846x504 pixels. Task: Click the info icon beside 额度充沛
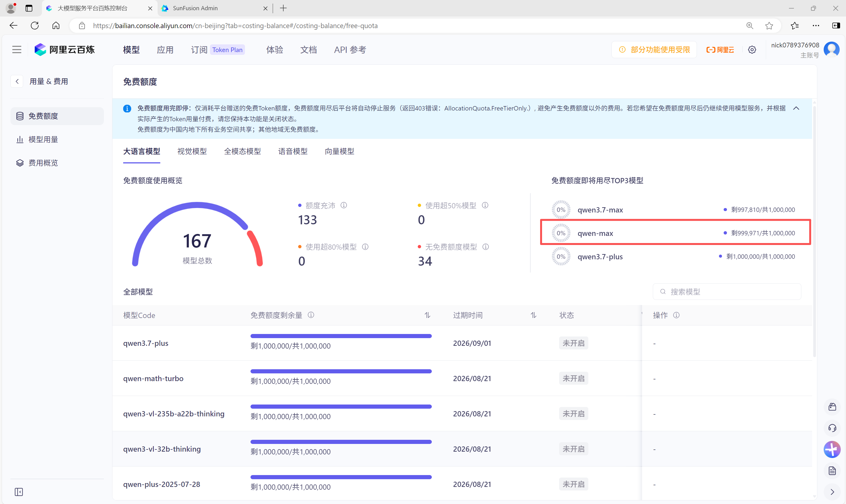pyautogui.click(x=344, y=205)
